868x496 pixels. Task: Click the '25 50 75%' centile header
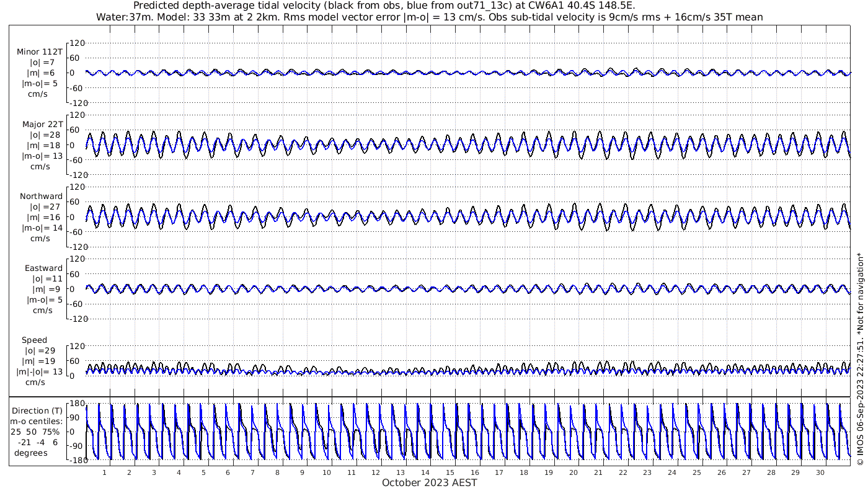click(35, 432)
